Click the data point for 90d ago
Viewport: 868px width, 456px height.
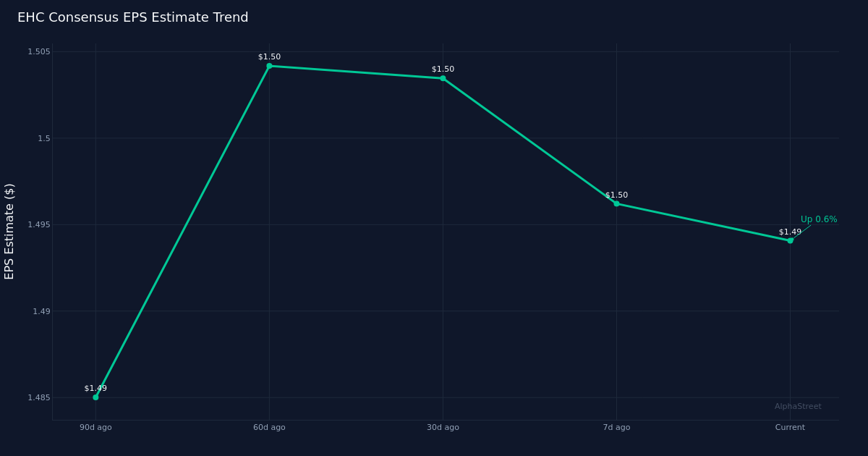click(x=95, y=397)
